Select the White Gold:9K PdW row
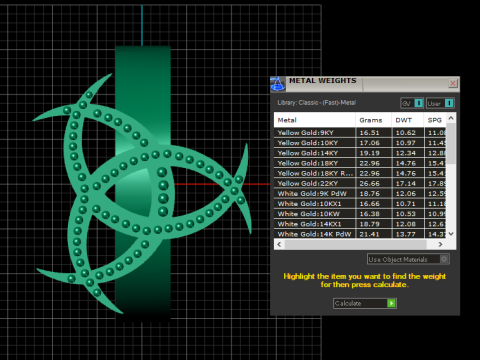This screenshot has width=480, height=360. [x=360, y=194]
